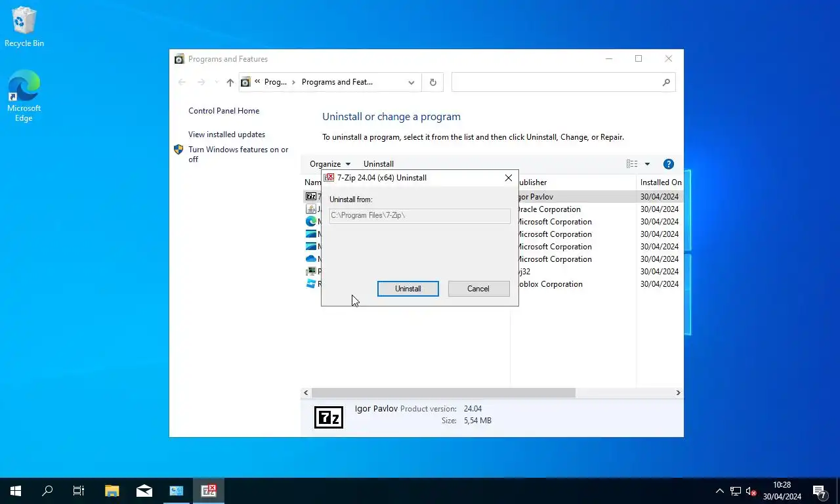Image resolution: width=840 pixels, height=504 pixels.
Task: Confirm with the Uninstall button in the 7-Zip dialog
Action: click(x=408, y=289)
